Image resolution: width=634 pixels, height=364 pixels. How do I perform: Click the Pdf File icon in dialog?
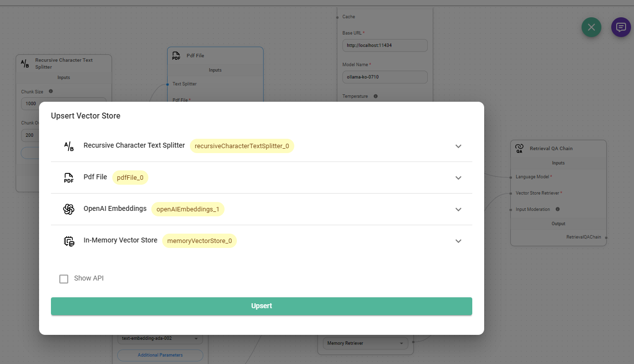[x=69, y=178]
